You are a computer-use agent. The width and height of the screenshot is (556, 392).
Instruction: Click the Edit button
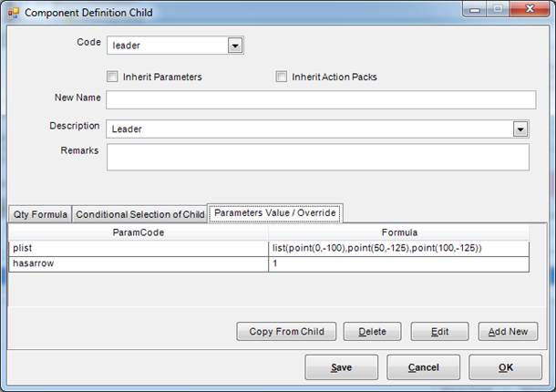[439, 331]
